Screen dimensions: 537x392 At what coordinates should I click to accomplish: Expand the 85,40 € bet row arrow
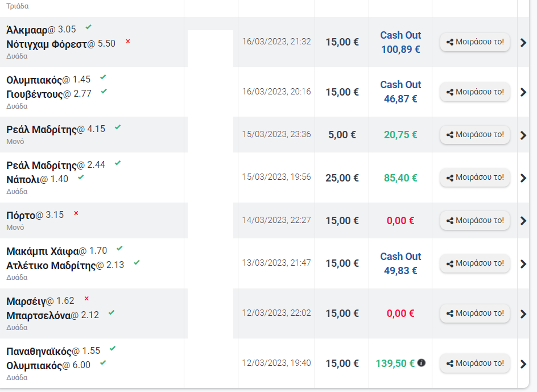coord(523,178)
